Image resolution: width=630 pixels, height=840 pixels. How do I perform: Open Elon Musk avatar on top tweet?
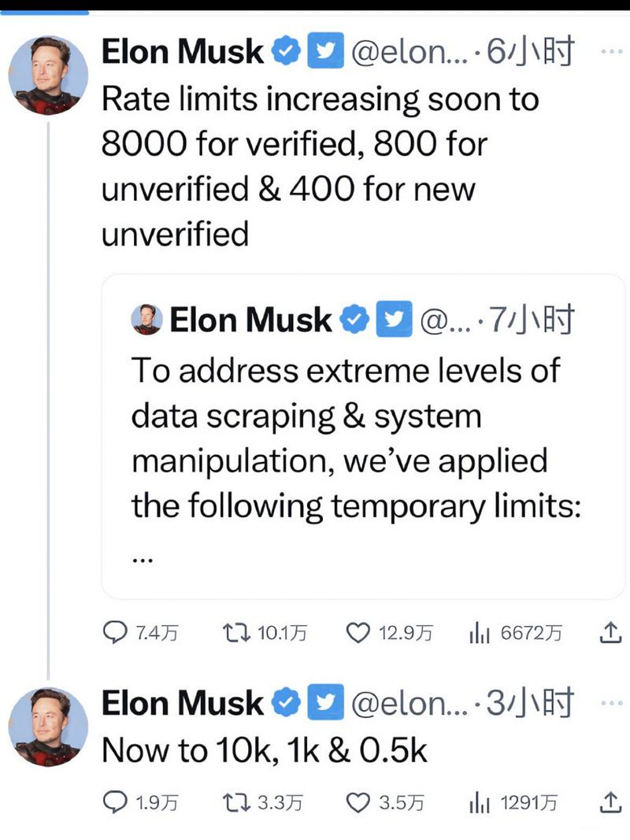pyautogui.click(x=48, y=76)
